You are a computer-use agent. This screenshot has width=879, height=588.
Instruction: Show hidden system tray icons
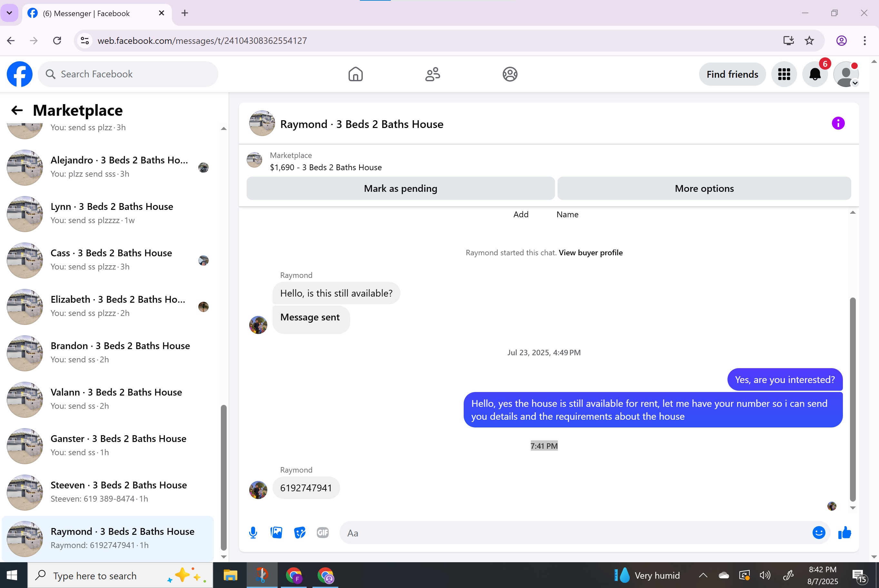(703, 575)
